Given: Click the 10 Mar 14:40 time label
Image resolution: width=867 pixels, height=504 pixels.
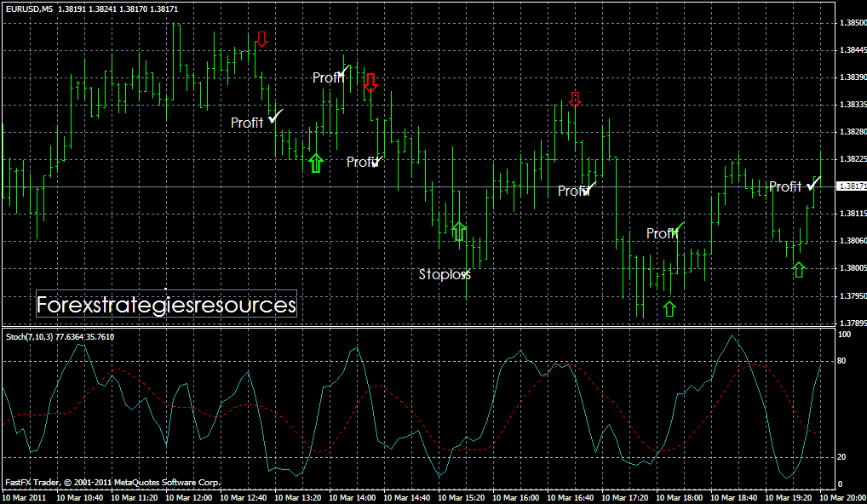Looking at the screenshot, I should [406, 498].
